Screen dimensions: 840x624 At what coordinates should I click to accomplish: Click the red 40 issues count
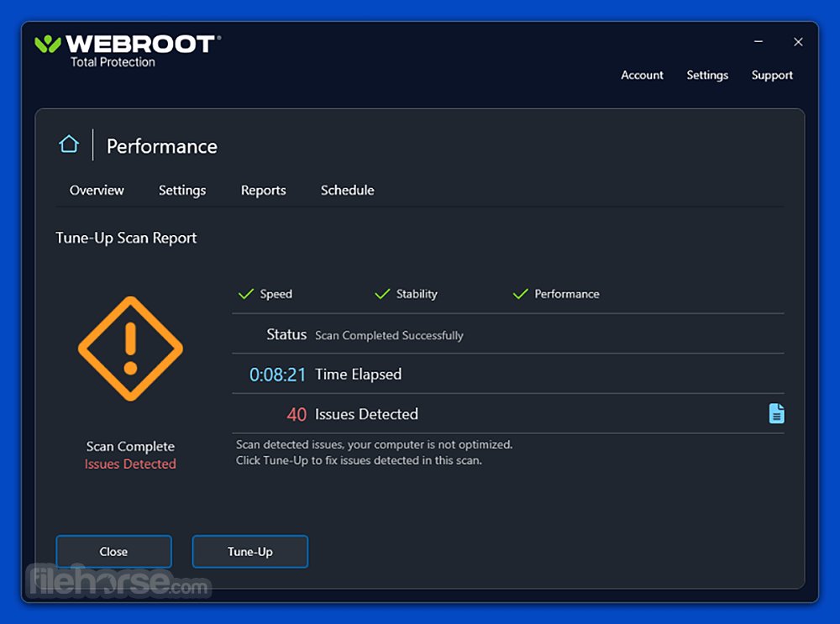tap(297, 414)
